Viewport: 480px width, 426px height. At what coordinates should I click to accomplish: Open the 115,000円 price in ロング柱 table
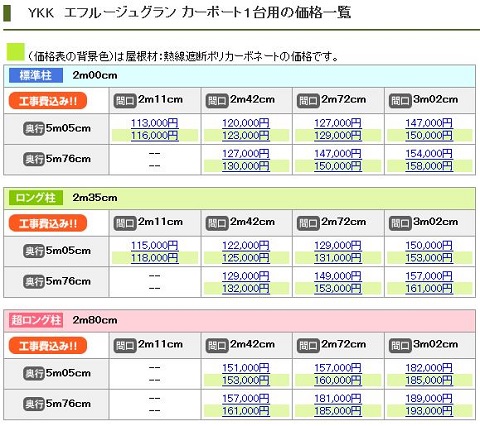tap(155, 245)
